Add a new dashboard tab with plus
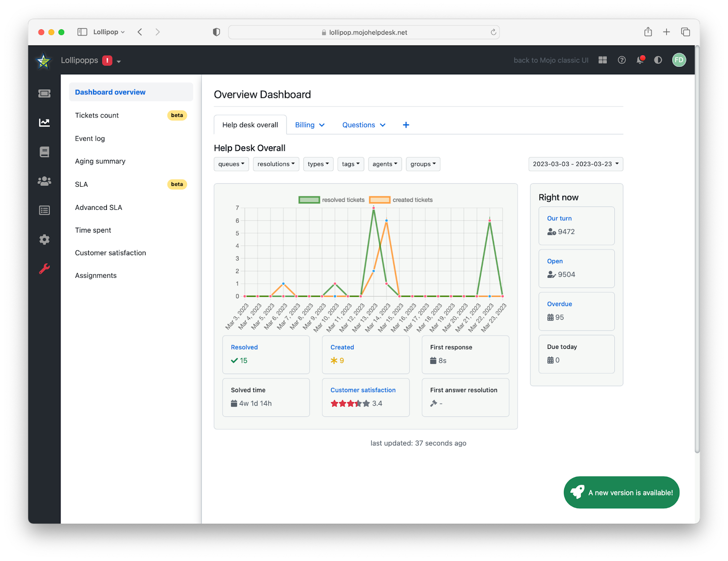The image size is (728, 561). click(x=406, y=125)
